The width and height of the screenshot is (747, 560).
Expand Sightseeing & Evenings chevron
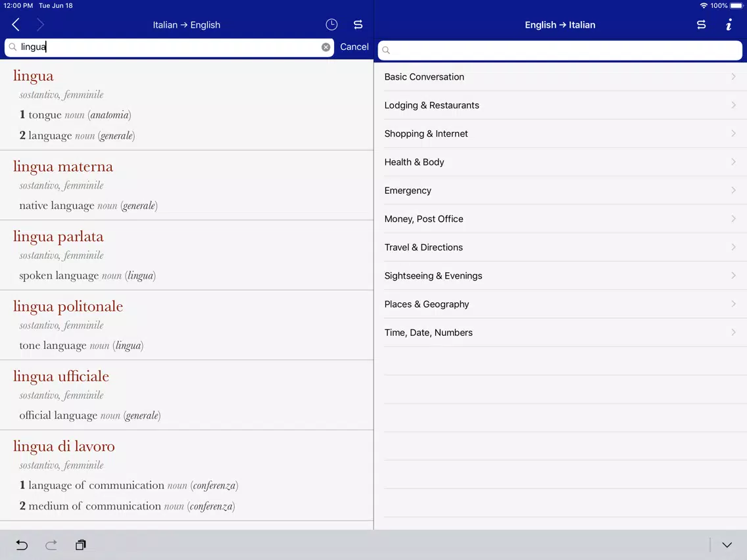733,275
